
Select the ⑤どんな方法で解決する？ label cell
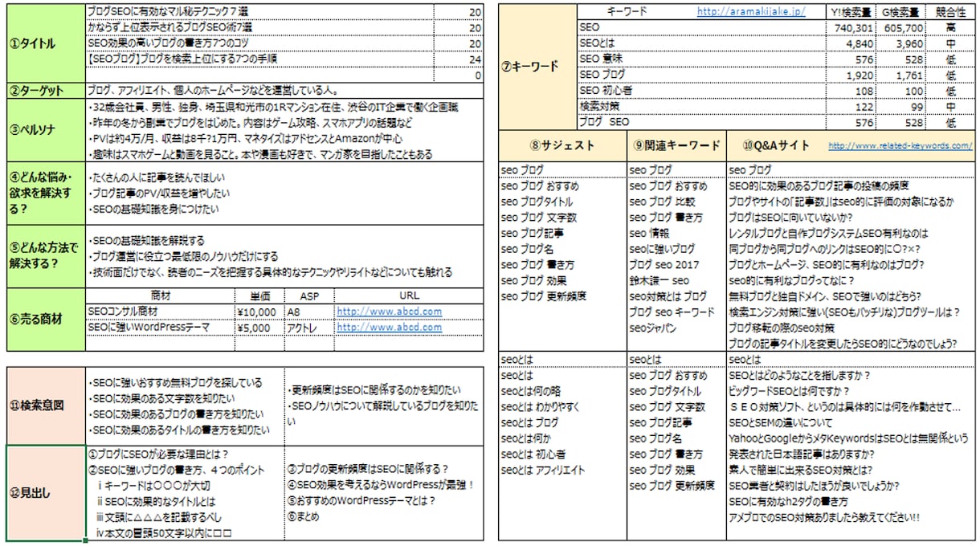pyautogui.click(x=45, y=257)
